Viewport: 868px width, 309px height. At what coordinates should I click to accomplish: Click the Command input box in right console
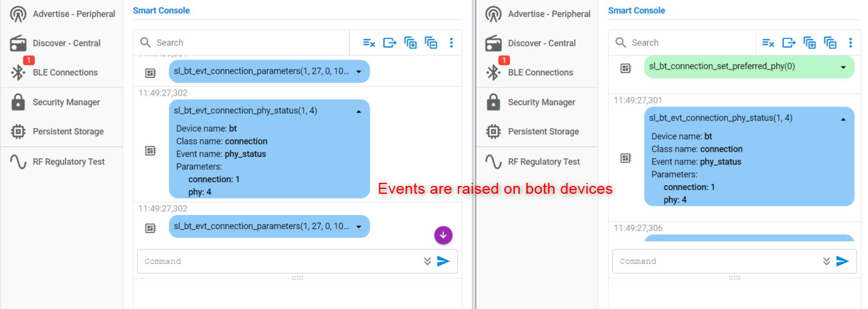point(717,261)
